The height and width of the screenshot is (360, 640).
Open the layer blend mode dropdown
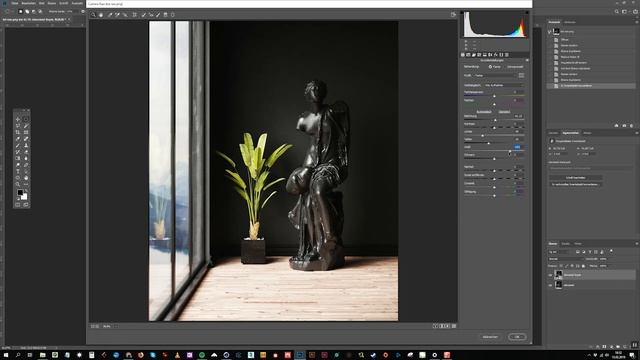(566, 259)
